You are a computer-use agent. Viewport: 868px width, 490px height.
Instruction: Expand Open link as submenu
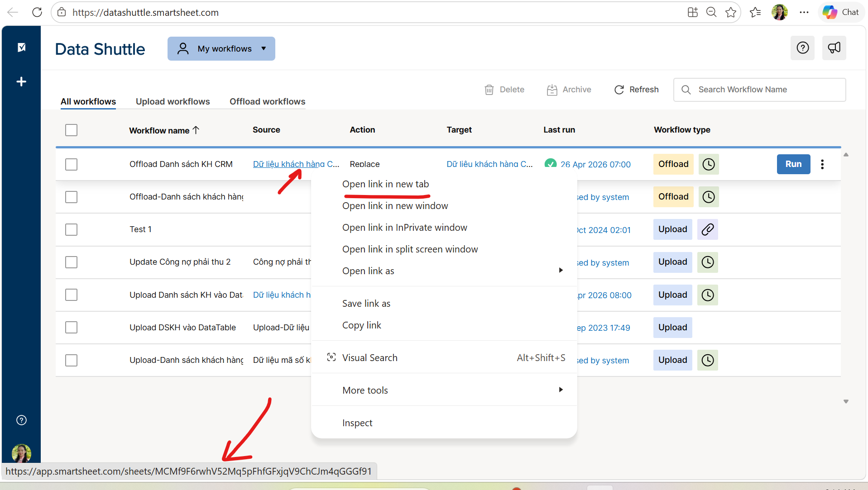click(444, 271)
